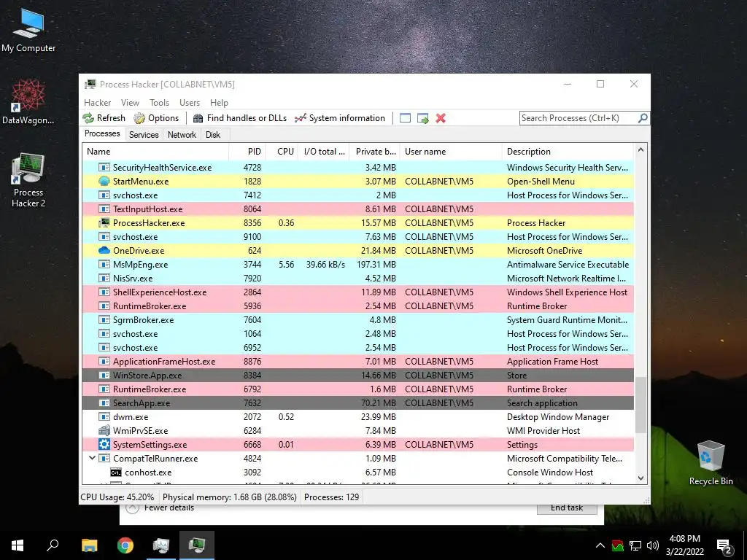Click Find handles or DLLs binoculars
Screen dimensions: 747x560
[x=198, y=118]
